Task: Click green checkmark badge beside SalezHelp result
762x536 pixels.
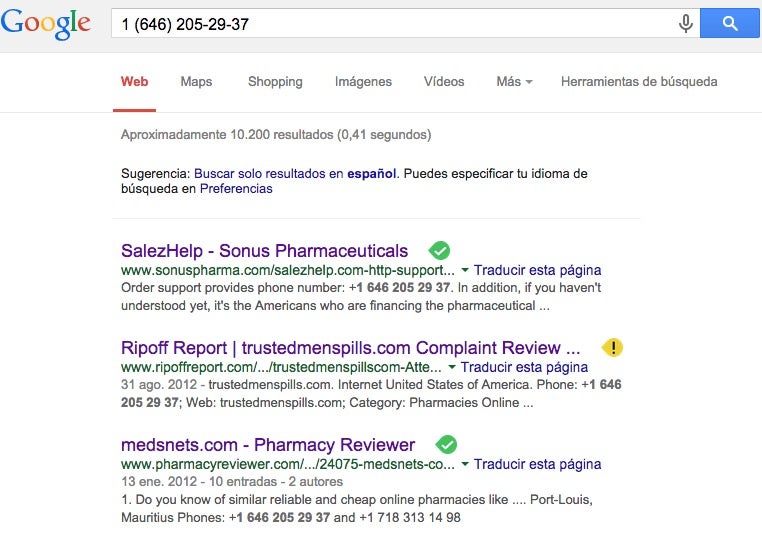Action: pyautogui.click(x=439, y=251)
